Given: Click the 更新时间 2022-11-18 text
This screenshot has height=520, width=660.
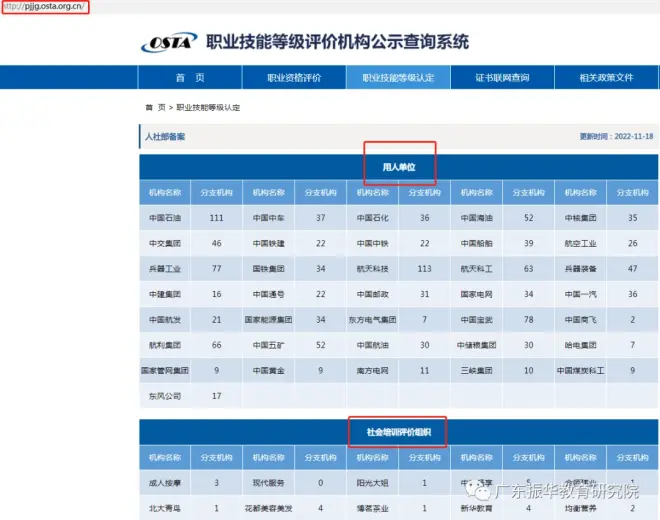Looking at the screenshot, I should click(x=616, y=136).
